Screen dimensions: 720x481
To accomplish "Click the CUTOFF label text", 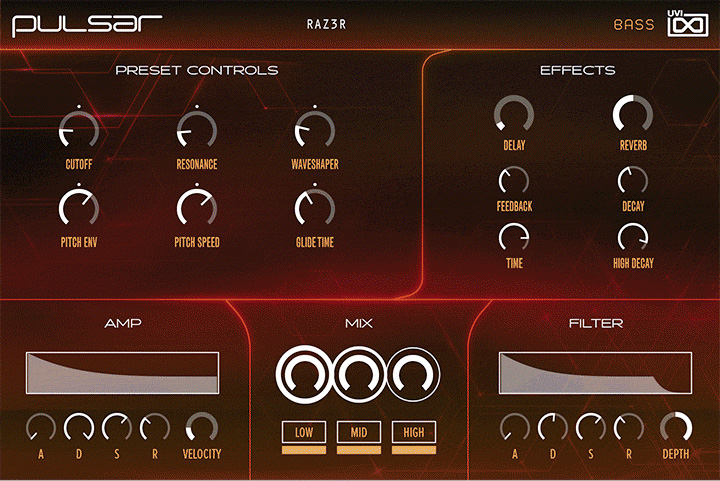I will tap(79, 164).
